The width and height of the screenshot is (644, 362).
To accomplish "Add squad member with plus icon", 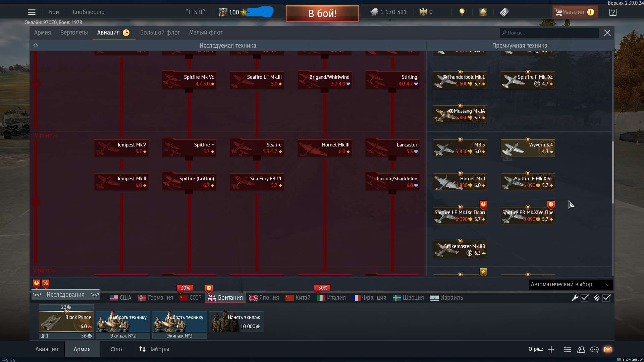I will [x=551, y=350].
